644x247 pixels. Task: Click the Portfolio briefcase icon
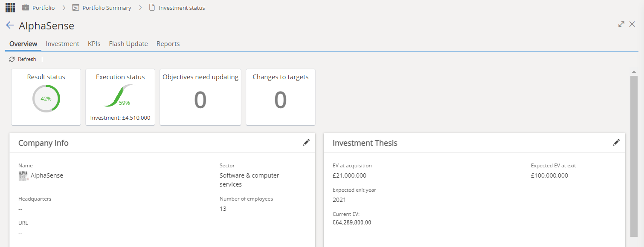coord(26,8)
